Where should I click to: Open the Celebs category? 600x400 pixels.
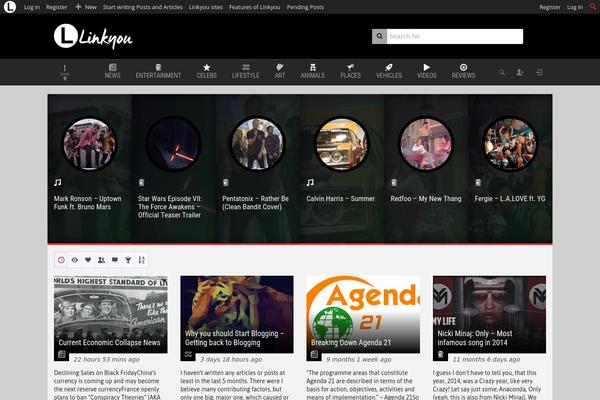point(207,72)
